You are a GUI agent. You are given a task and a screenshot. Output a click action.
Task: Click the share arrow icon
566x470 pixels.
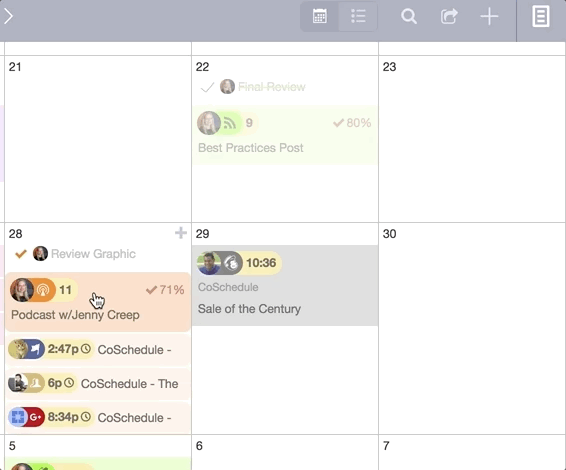(x=449, y=17)
